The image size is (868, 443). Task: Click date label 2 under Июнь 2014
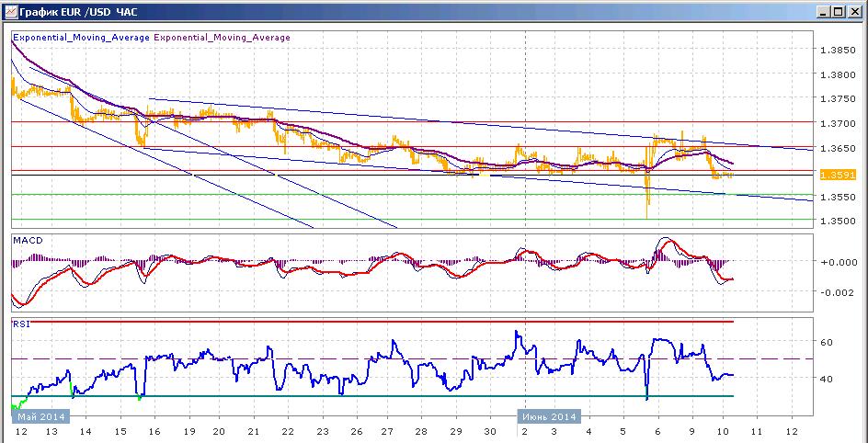[x=524, y=431]
